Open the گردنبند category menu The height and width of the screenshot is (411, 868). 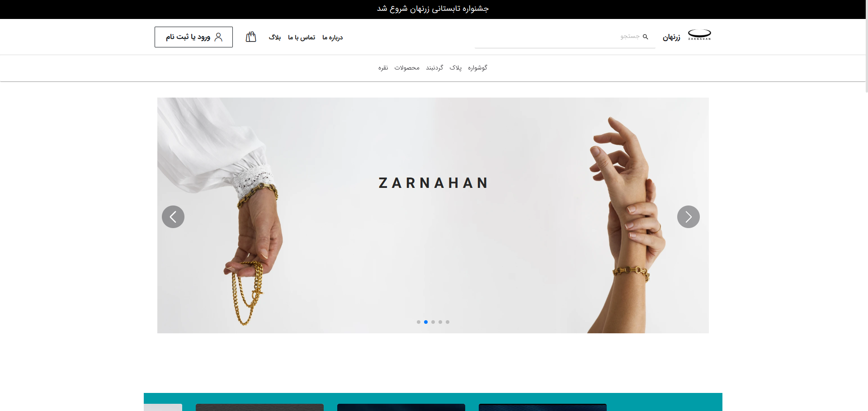click(434, 68)
